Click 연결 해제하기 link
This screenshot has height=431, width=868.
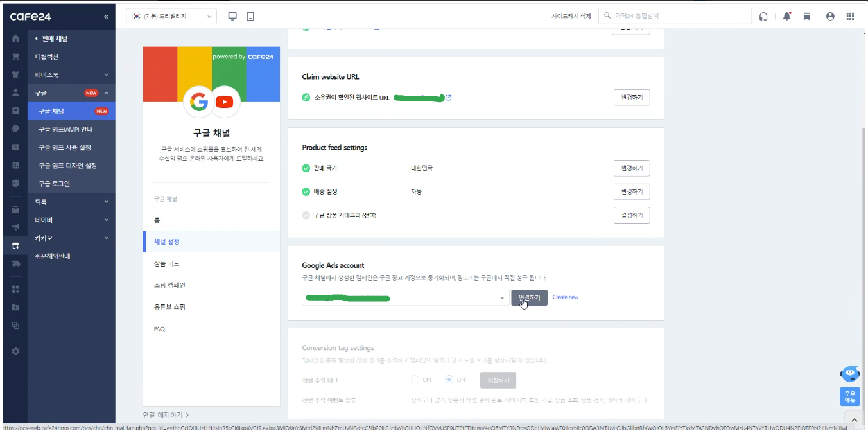[x=166, y=415]
